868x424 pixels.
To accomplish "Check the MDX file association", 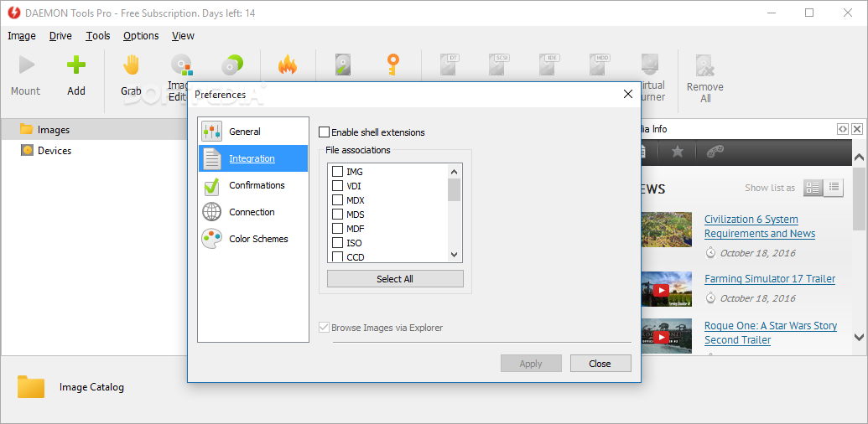I will (337, 200).
